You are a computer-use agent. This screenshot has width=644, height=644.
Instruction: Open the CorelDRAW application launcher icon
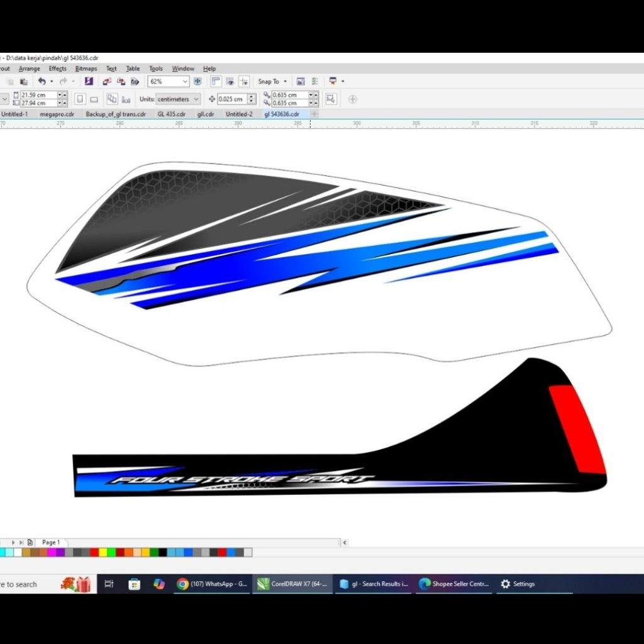pos(333,81)
